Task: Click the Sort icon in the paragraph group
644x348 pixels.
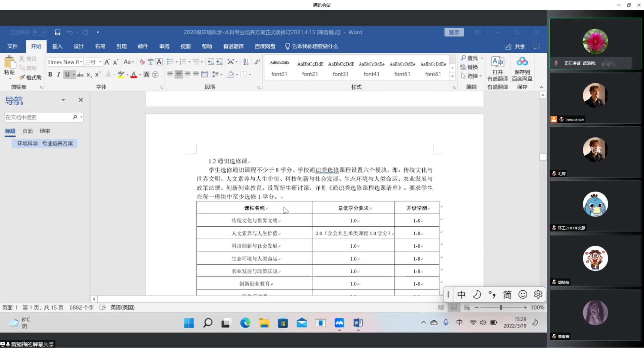Action: tap(246, 62)
